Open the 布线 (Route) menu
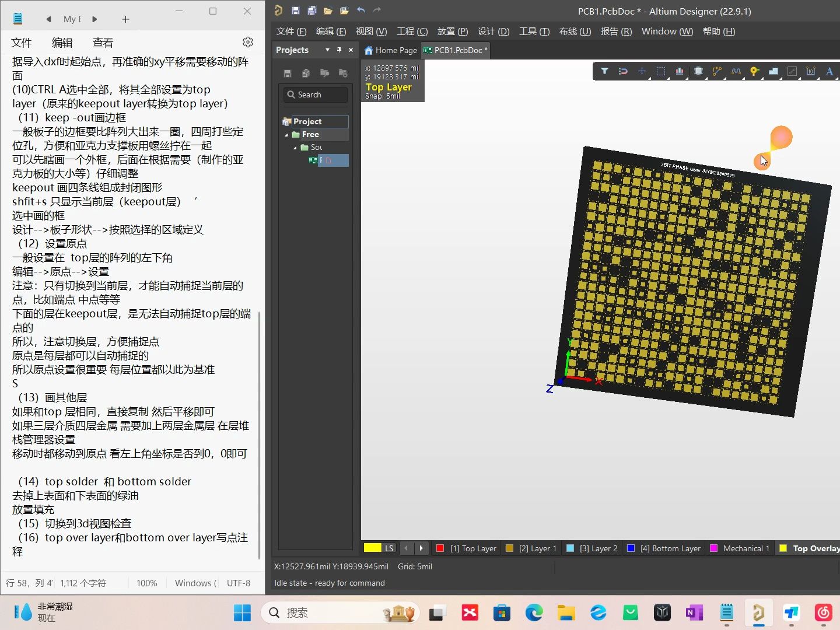Screen dimensions: 840x630 [575, 32]
